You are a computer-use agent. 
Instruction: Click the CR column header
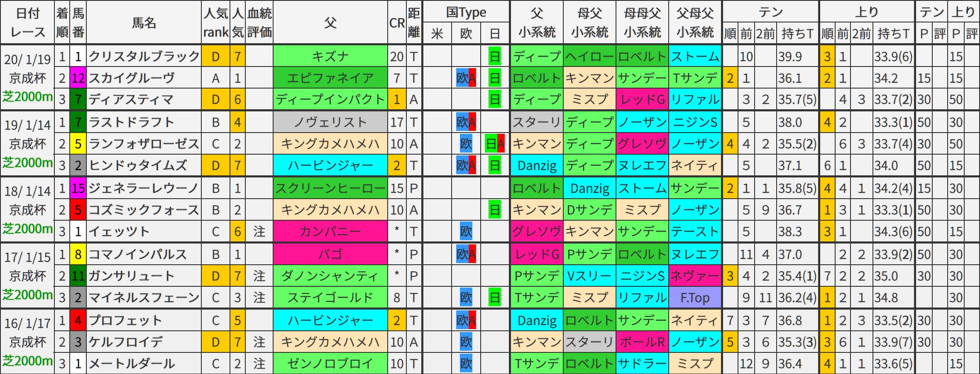click(x=397, y=22)
